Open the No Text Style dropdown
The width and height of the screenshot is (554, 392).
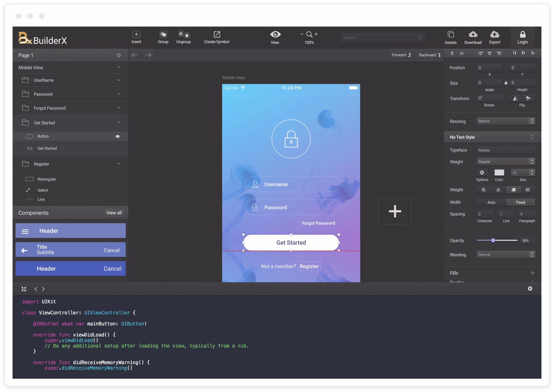point(492,137)
